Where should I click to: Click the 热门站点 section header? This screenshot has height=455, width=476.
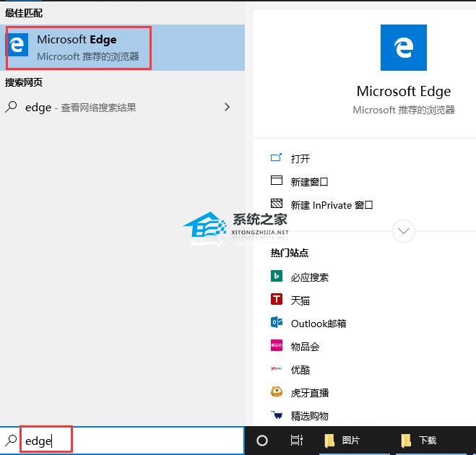[290, 253]
